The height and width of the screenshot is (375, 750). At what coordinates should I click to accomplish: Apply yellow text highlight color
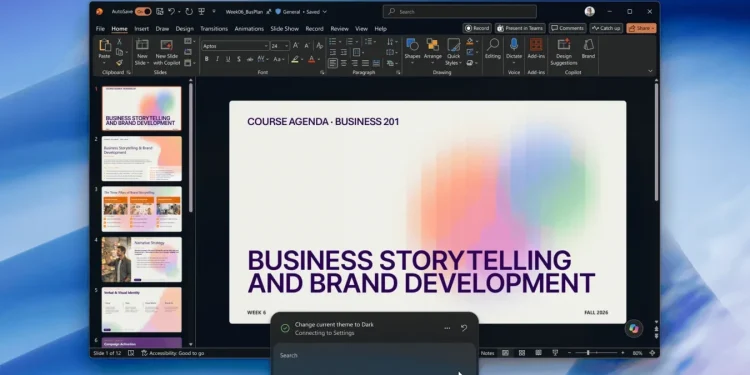[295, 59]
